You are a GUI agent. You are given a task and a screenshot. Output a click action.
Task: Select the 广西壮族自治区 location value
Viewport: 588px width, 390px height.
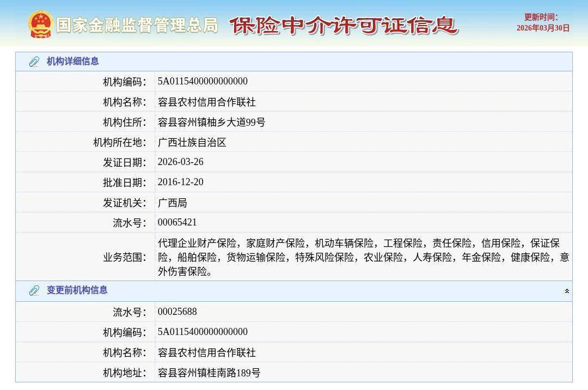click(192, 143)
